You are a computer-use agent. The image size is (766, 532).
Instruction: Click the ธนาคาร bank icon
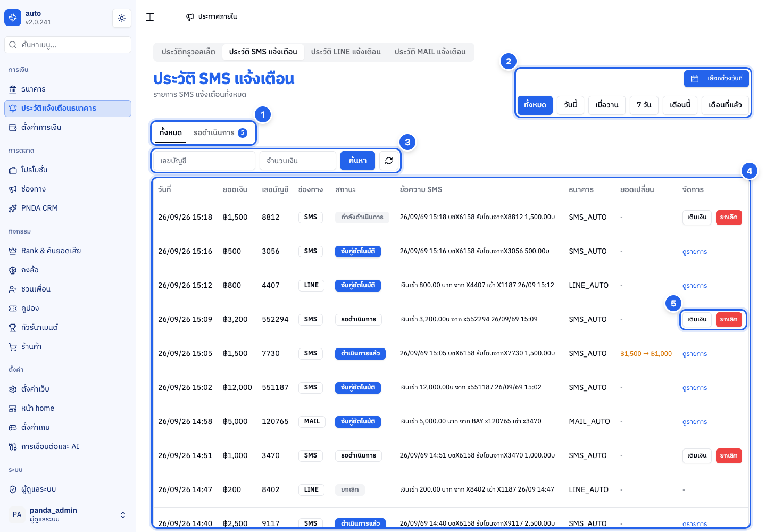tap(13, 89)
